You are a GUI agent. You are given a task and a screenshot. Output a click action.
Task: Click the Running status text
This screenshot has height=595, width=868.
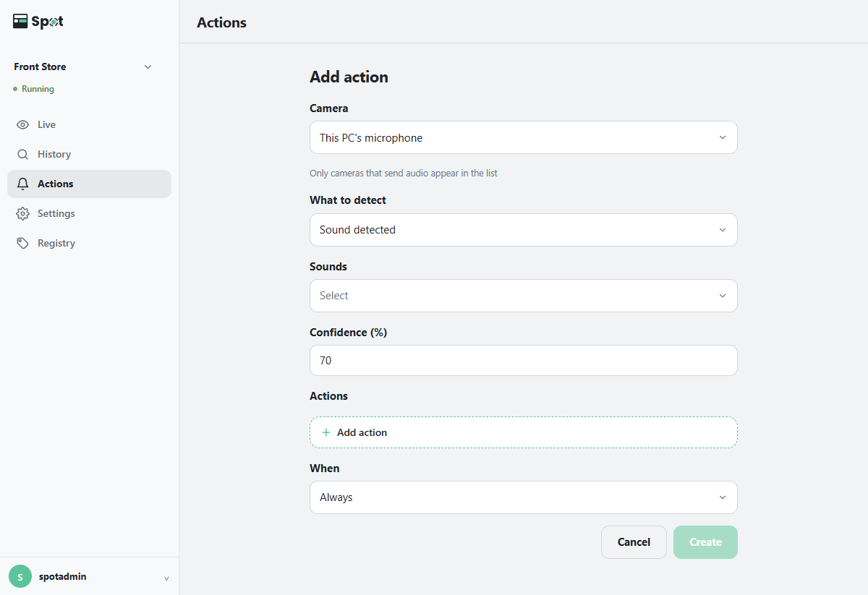tap(38, 89)
